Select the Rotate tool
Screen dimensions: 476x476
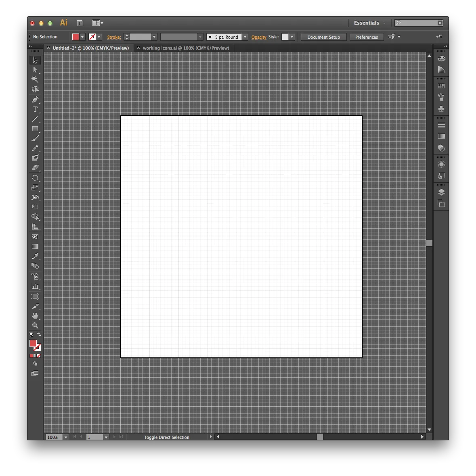tap(35, 178)
